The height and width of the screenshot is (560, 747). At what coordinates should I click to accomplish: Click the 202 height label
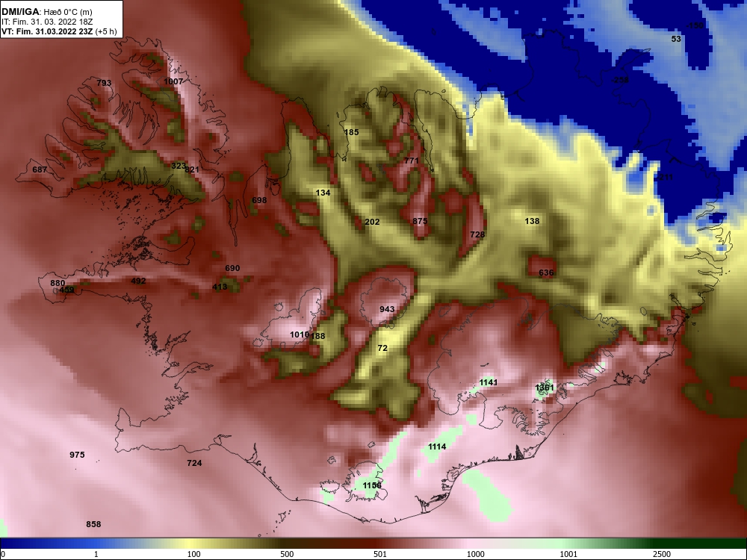coord(372,222)
